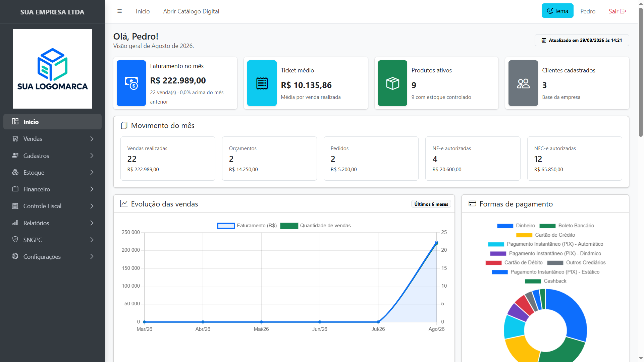Click the gray Clientes cadastrados people icon tile
This screenshot has height=362, width=644.
pos(523,83)
